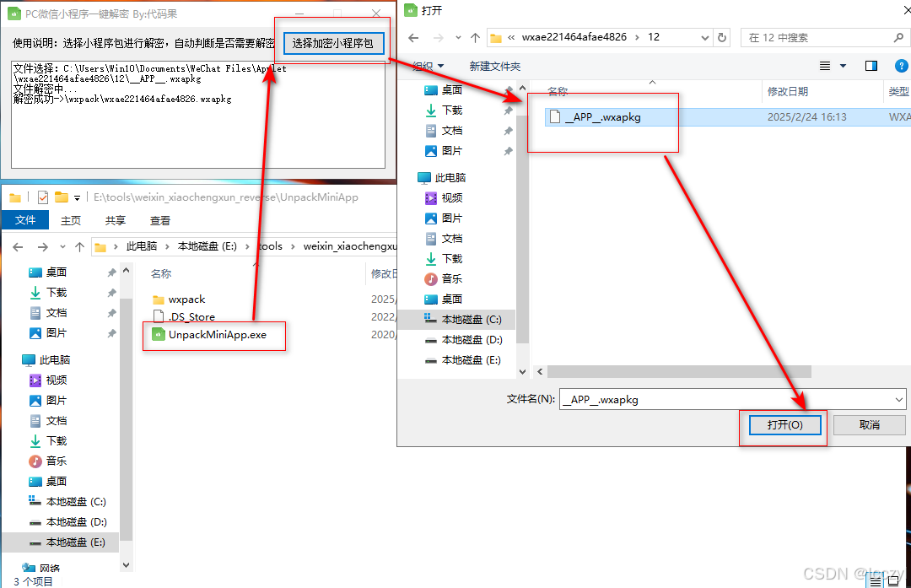911x588 pixels.
Task: Switch to 查看 tab in Explorer
Action: [x=159, y=221]
